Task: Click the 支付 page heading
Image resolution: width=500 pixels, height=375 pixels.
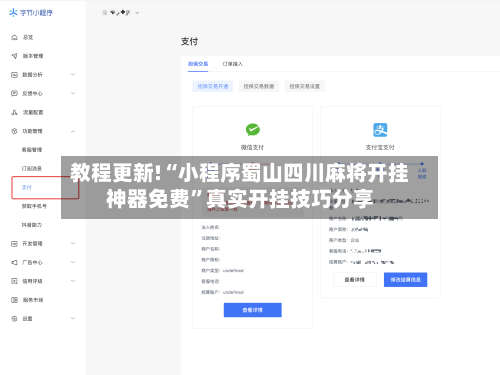Action: coord(189,41)
